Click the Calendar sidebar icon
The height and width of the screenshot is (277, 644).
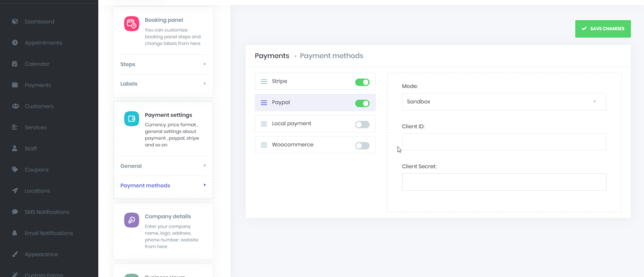coord(15,64)
